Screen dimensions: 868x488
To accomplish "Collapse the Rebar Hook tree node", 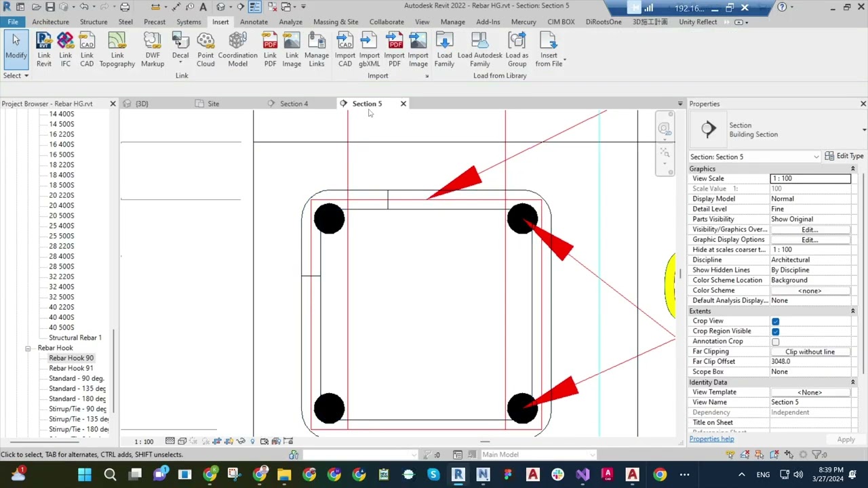I will (x=28, y=348).
